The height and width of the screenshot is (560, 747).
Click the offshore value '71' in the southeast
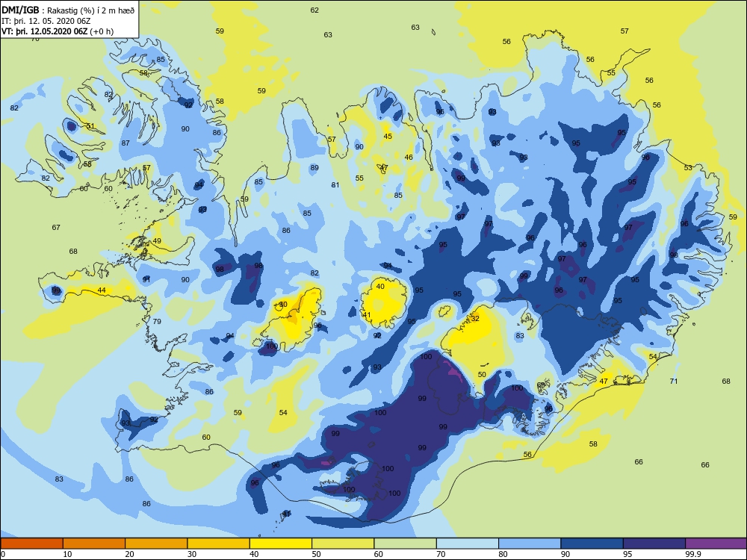[x=674, y=381]
